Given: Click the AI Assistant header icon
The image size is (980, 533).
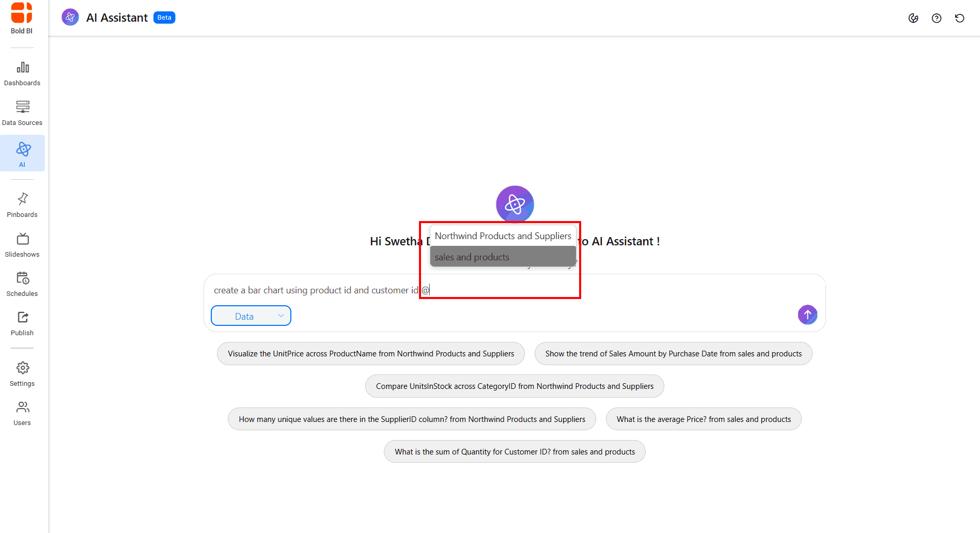Looking at the screenshot, I should click(70, 18).
